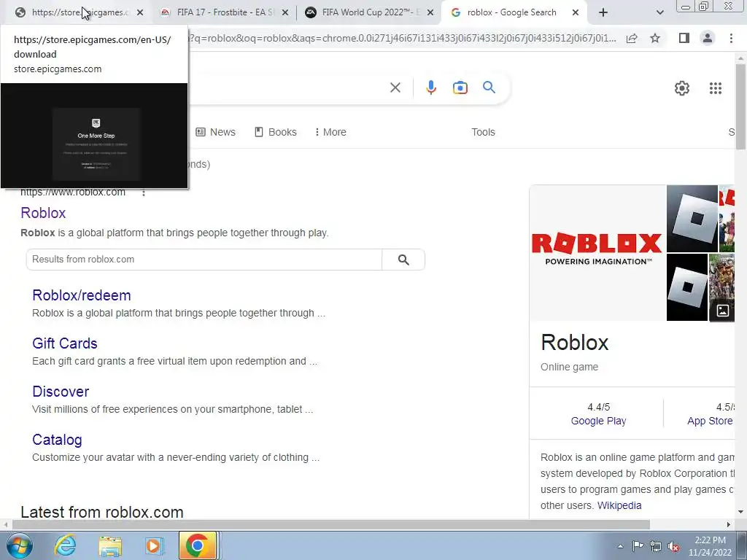Screen dimensions: 747x560
Task: Open the Roblox/redeem sitelink
Action: pyautogui.click(x=82, y=295)
